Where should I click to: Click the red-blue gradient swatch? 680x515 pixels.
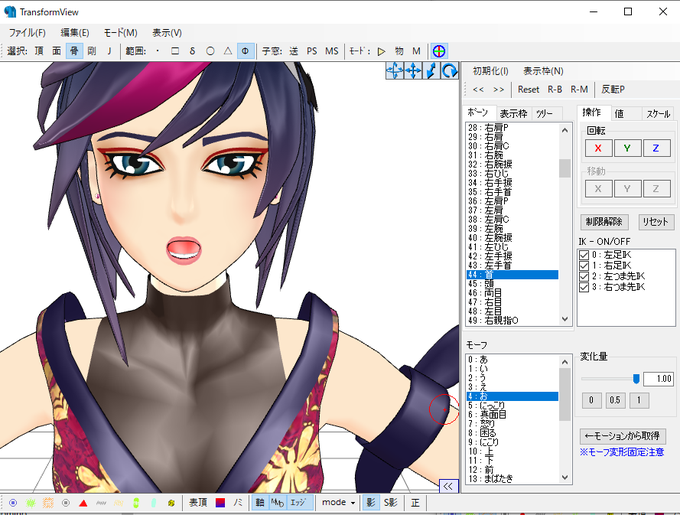tap(220, 503)
